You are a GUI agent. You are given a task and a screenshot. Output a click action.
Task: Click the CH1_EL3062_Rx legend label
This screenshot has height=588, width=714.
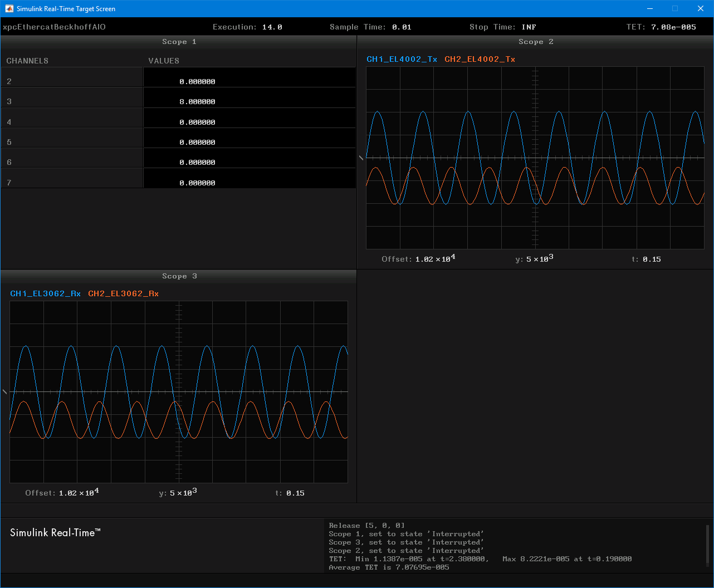pyautogui.click(x=45, y=293)
